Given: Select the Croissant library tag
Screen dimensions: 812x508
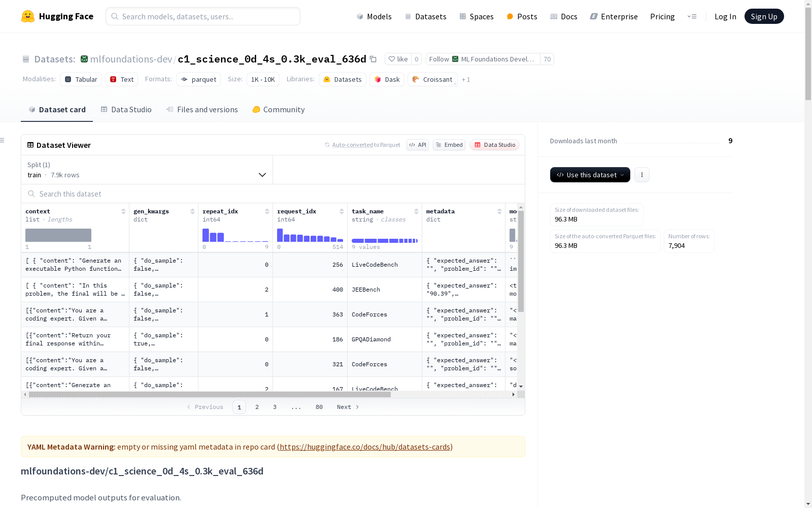Looking at the screenshot, I should click(x=432, y=79).
